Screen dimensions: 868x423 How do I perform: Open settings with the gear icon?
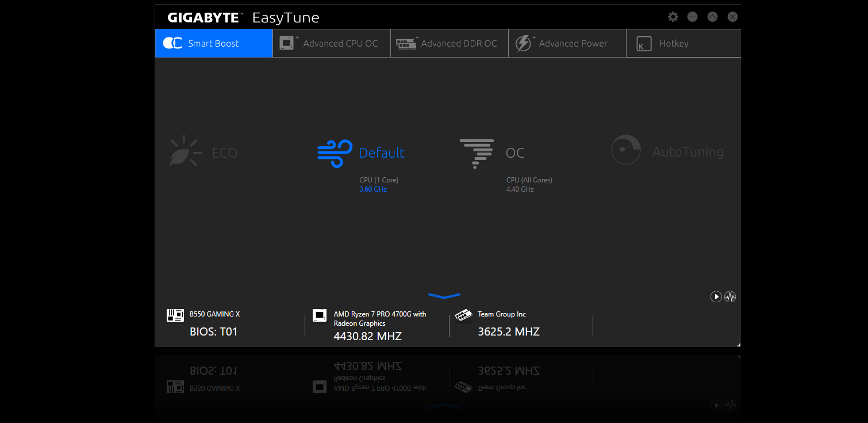coord(673,17)
